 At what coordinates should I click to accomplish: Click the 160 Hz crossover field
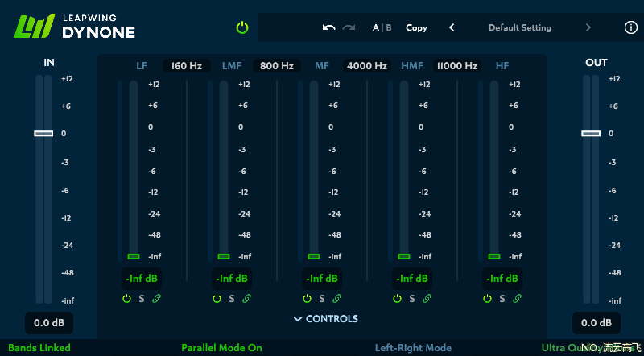187,66
